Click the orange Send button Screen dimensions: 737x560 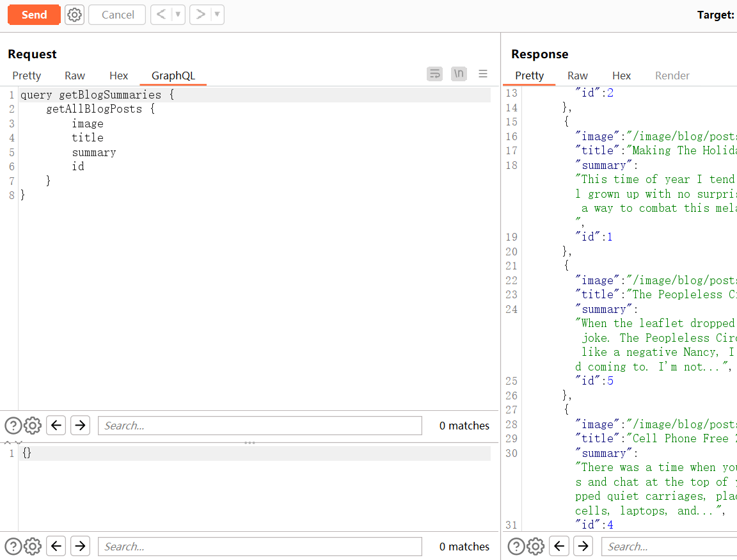pyautogui.click(x=34, y=15)
